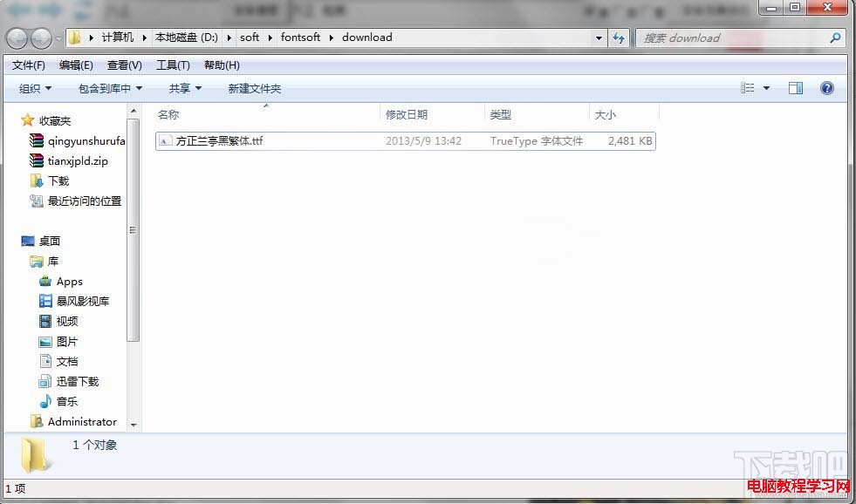Click the 下载 folder icon
The image size is (856, 504).
(x=36, y=180)
